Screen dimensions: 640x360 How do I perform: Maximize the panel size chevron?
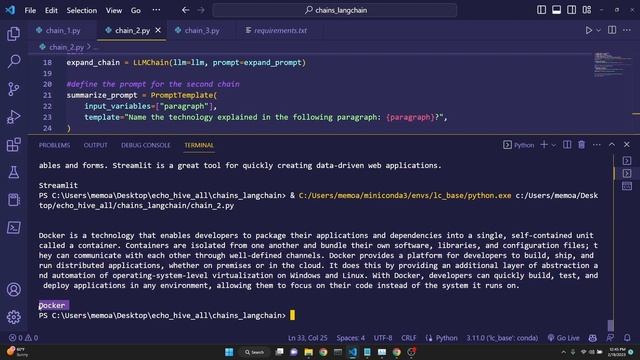612,144
